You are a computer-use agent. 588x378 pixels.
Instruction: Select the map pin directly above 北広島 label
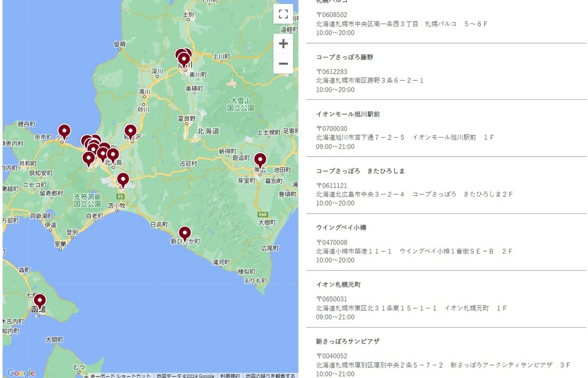(113, 156)
